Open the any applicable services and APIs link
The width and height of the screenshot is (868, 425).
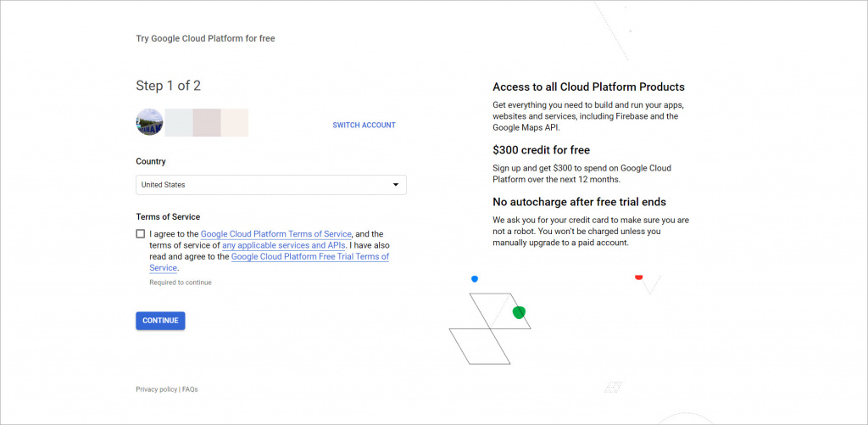tap(283, 245)
